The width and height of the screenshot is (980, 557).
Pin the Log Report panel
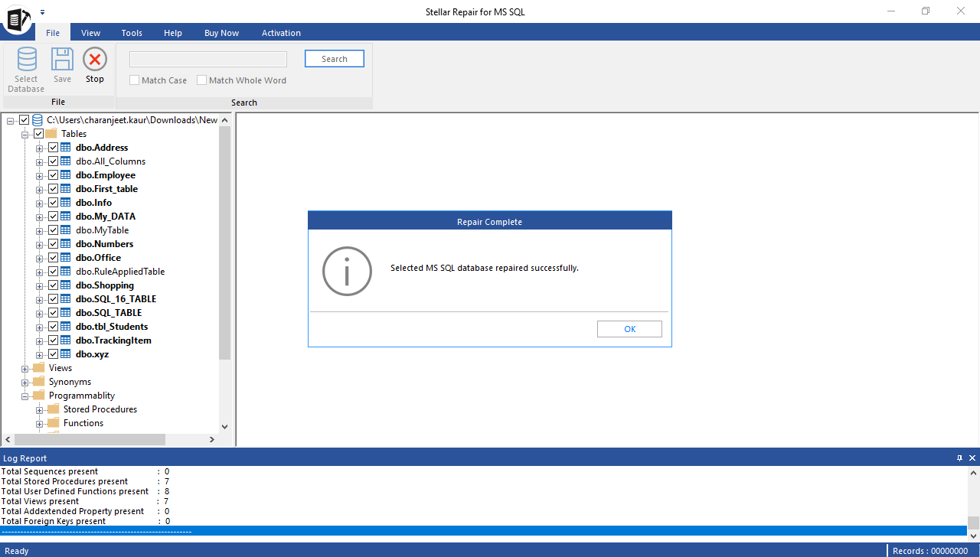pos(960,458)
